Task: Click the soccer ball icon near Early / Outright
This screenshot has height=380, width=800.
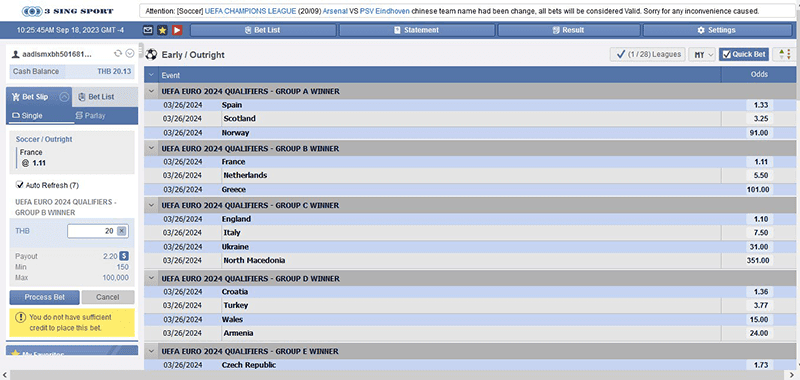Action: [151, 54]
